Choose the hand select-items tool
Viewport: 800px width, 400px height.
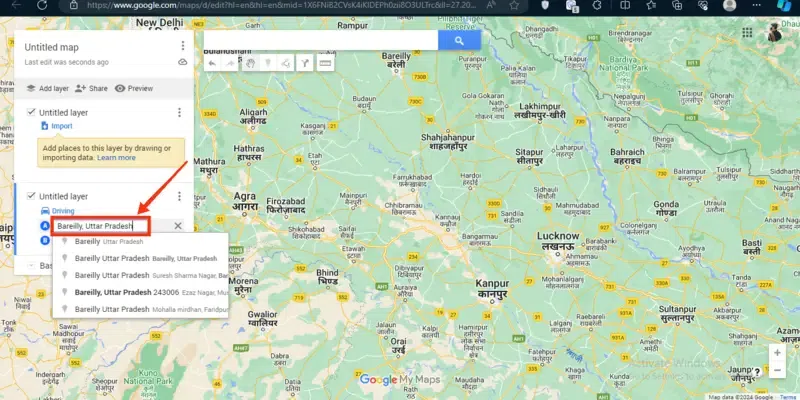250,63
